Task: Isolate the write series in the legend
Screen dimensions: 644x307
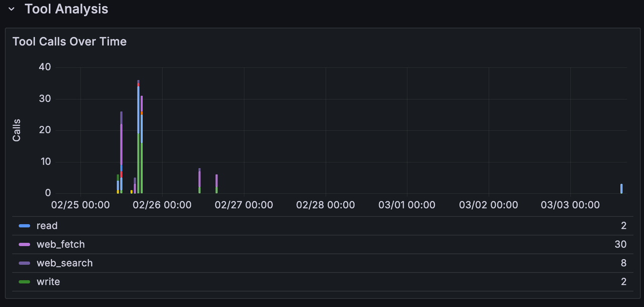Action: (48, 282)
